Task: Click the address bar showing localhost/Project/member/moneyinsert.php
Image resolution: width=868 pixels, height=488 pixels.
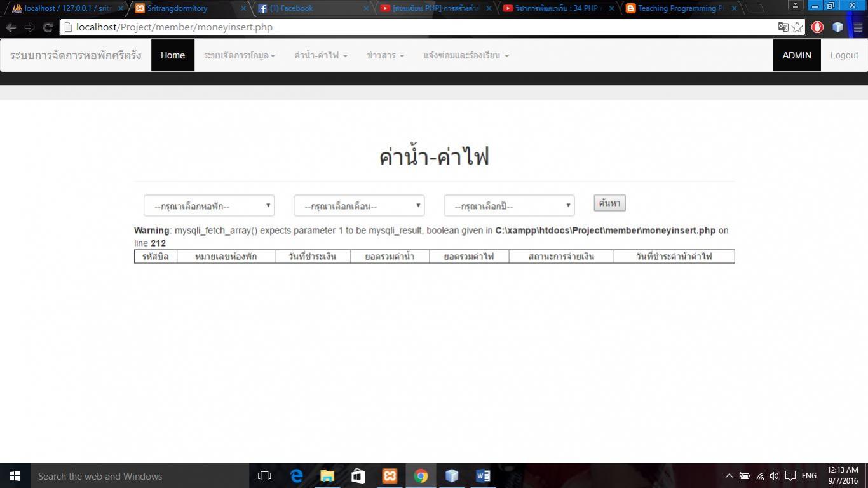Action: click(x=419, y=27)
